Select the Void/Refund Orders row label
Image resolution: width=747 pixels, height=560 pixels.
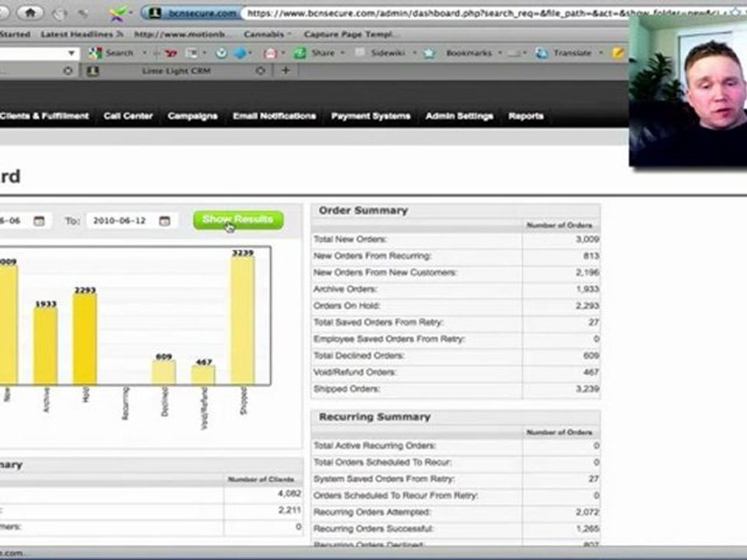click(x=355, y=373)
